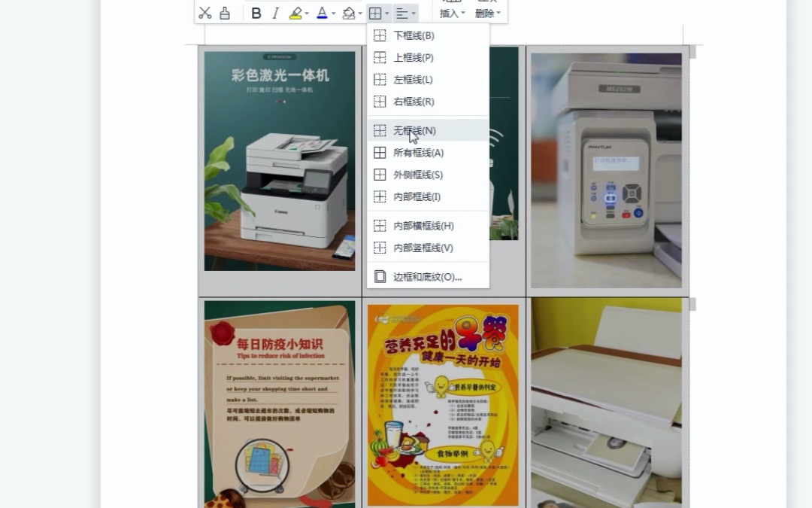Select the Cut (scissors) tool
Image resolution: width=812 pixels, height=508 pixels.
coord(205,13)
